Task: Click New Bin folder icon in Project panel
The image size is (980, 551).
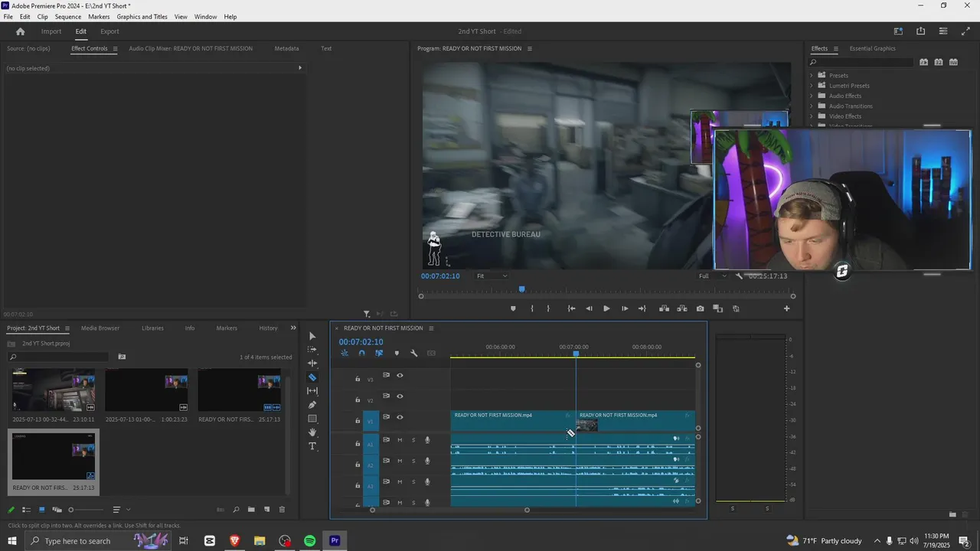Action: click(x=251, y=510)
